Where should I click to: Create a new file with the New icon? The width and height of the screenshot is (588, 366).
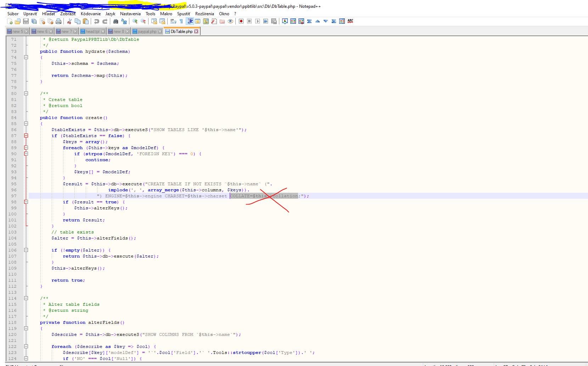(10, 21)
